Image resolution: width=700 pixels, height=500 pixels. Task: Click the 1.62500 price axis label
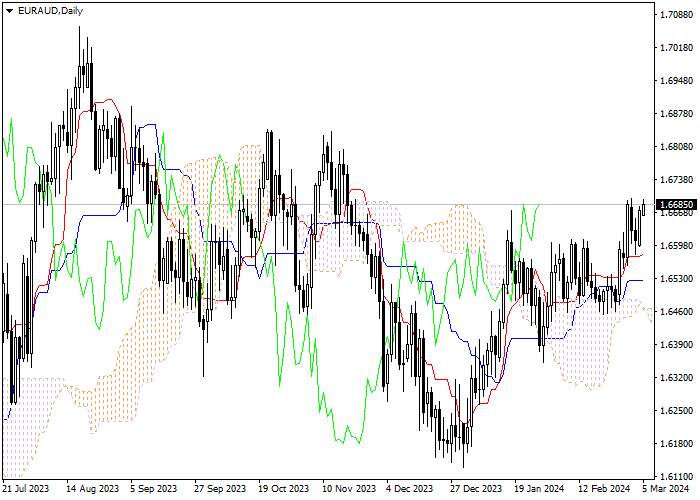pos(676,411)
